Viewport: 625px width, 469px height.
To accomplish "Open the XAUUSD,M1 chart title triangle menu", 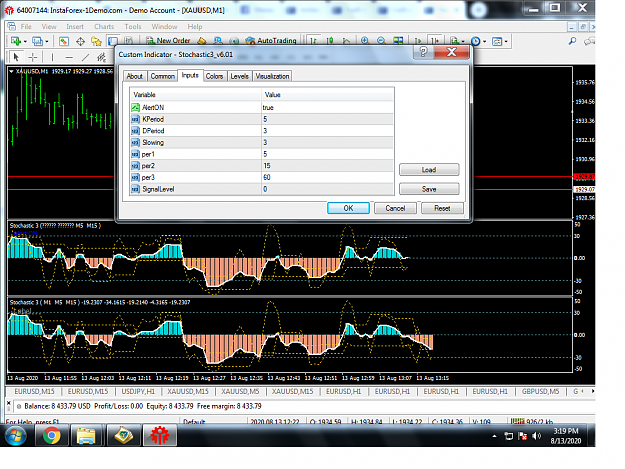I will (12, 71).
